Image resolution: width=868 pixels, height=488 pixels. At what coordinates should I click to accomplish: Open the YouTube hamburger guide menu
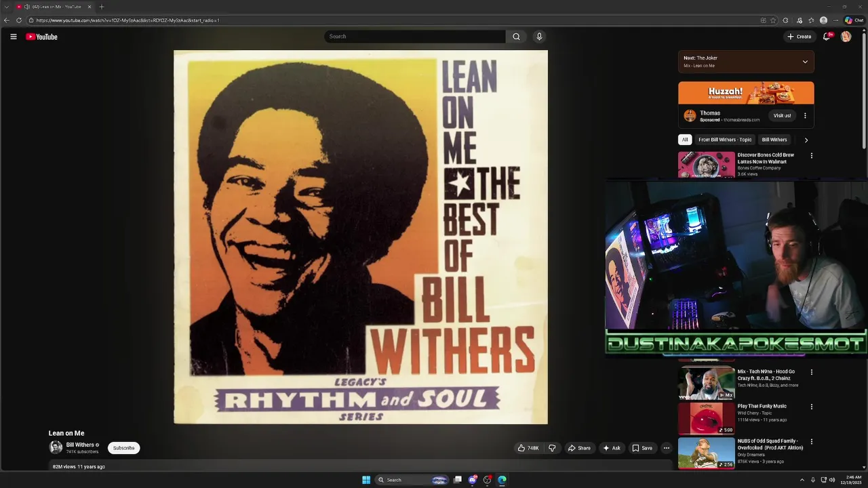point(13,37)
